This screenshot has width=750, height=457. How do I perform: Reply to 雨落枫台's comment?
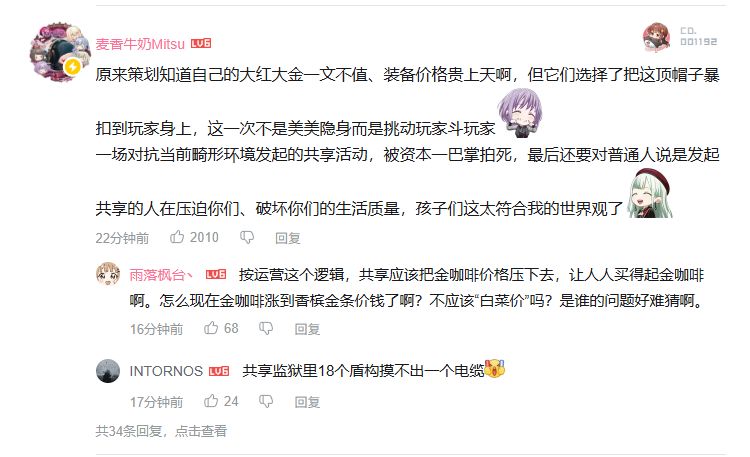(x=307, y=329)
